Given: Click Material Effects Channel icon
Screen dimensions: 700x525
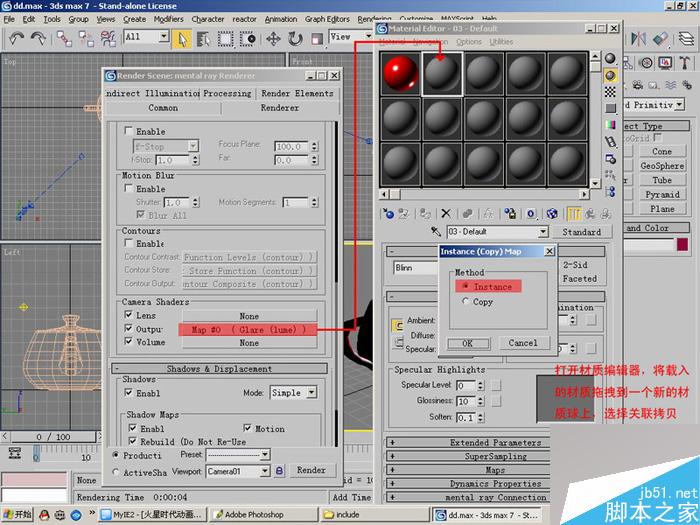Looking at the screenshot, I should [531, 214].
